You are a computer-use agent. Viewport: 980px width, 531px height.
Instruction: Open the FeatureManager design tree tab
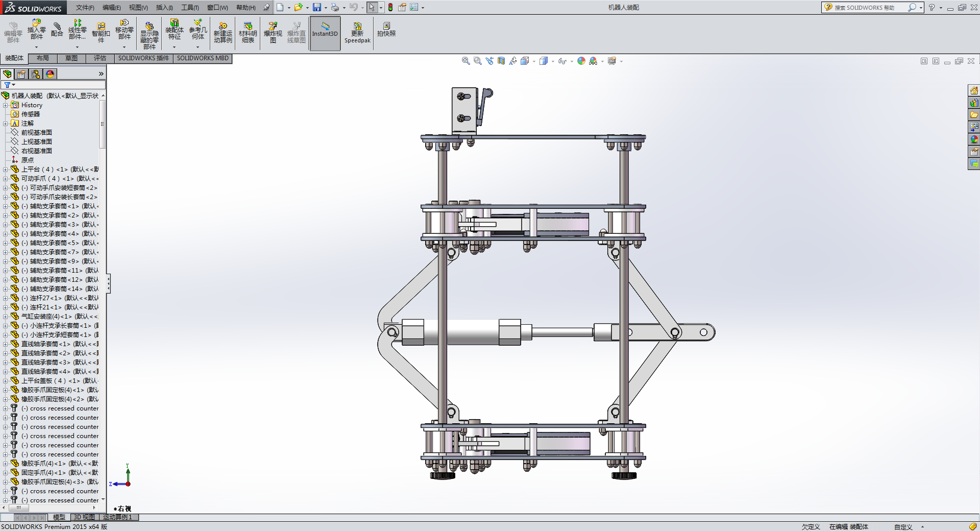point(8,74)
